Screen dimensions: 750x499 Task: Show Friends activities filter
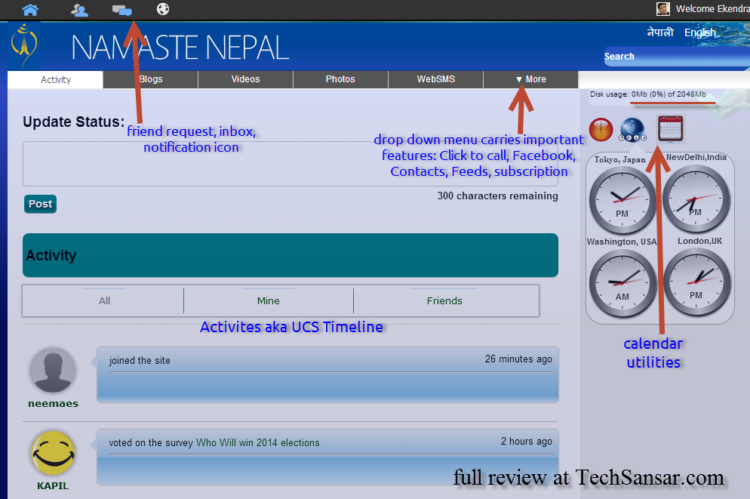[444, 301]
